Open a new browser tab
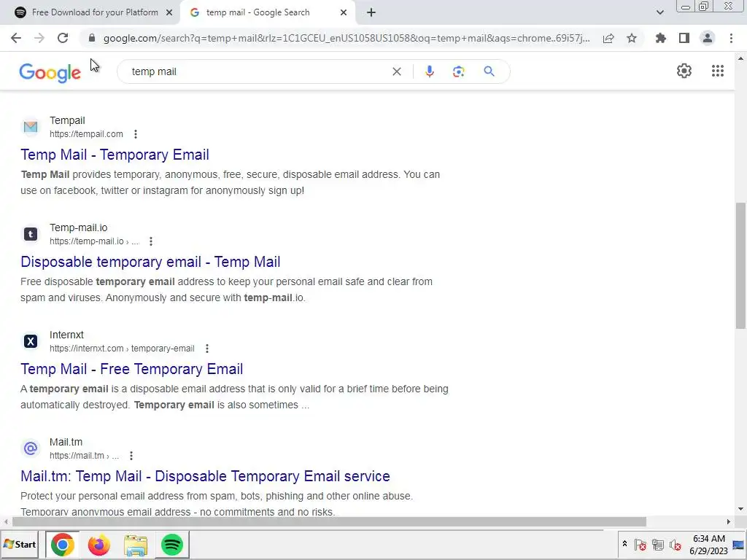Viewport: 747px width, 560px height. (371, 12)
